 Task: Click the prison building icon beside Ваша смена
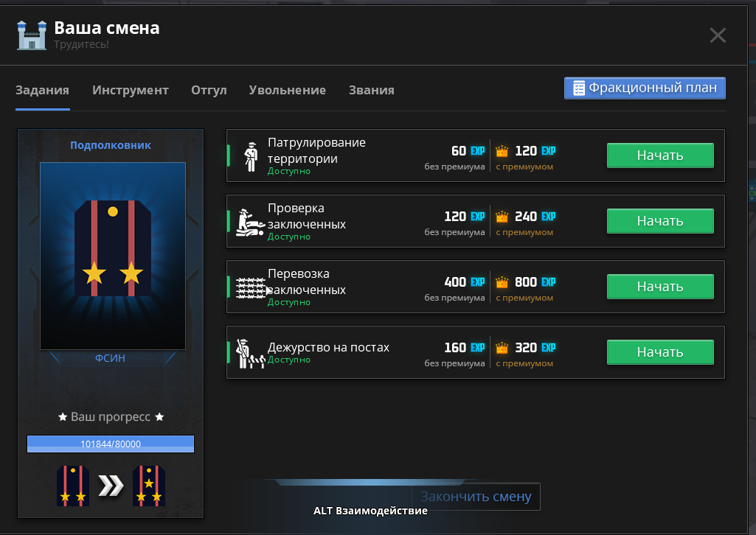click(32, 35)
